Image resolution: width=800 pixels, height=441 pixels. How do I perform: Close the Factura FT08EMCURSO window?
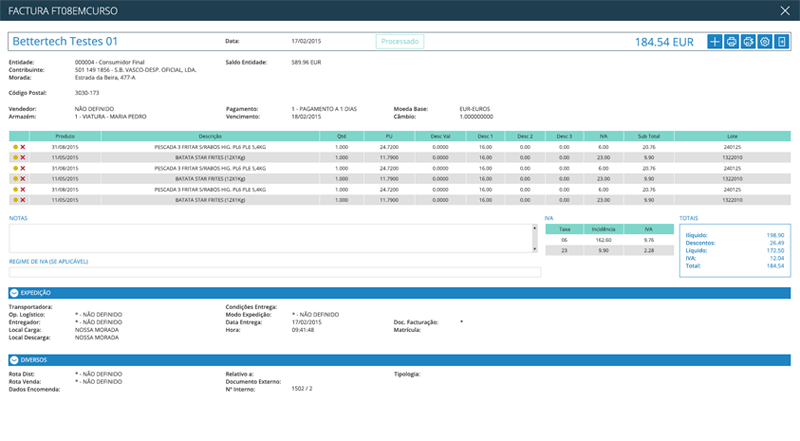point(783,10)
